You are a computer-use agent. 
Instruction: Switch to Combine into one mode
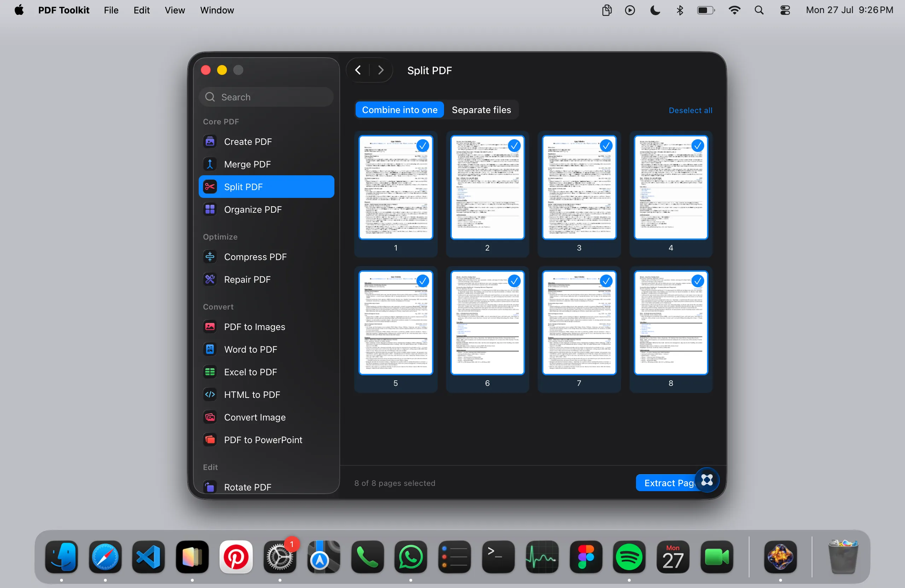click(399, 110)
